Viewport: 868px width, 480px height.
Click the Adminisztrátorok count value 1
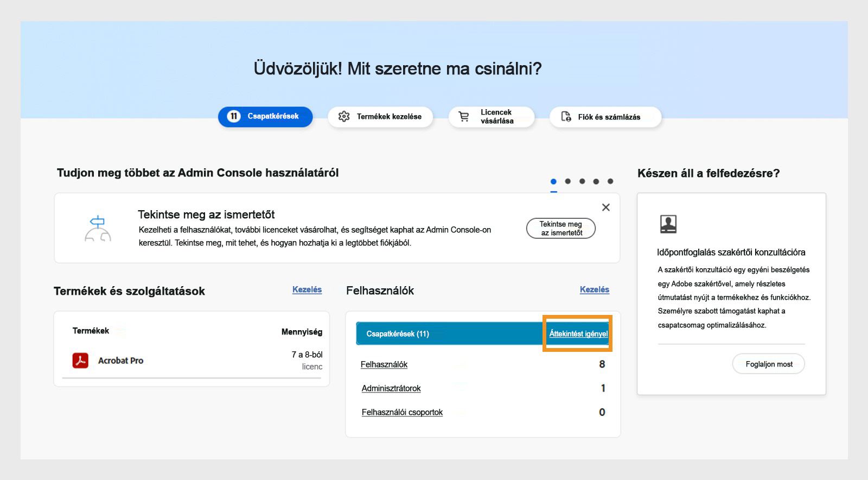click(603, 388)
